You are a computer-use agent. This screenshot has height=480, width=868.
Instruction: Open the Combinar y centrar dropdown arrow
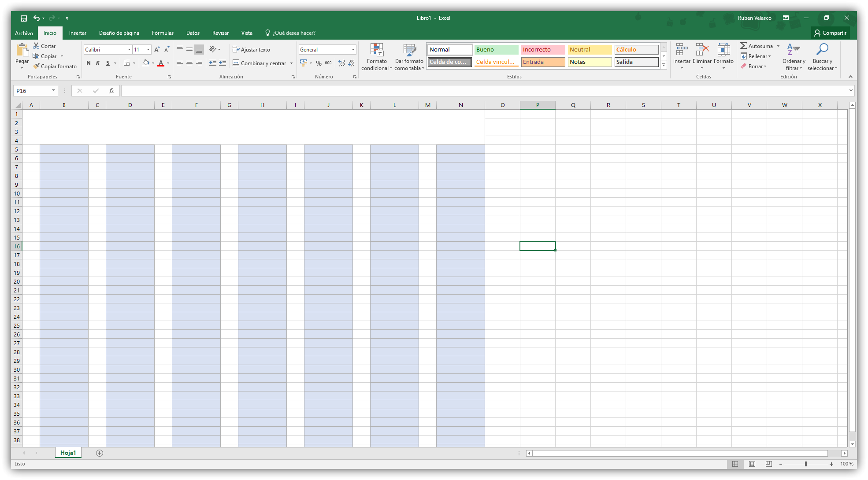[x=291, y=63]
